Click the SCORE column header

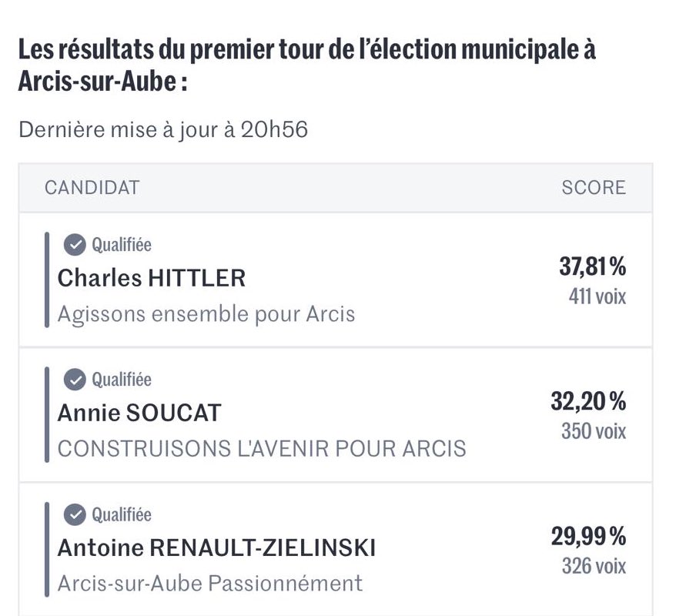[x=594, y=188]
